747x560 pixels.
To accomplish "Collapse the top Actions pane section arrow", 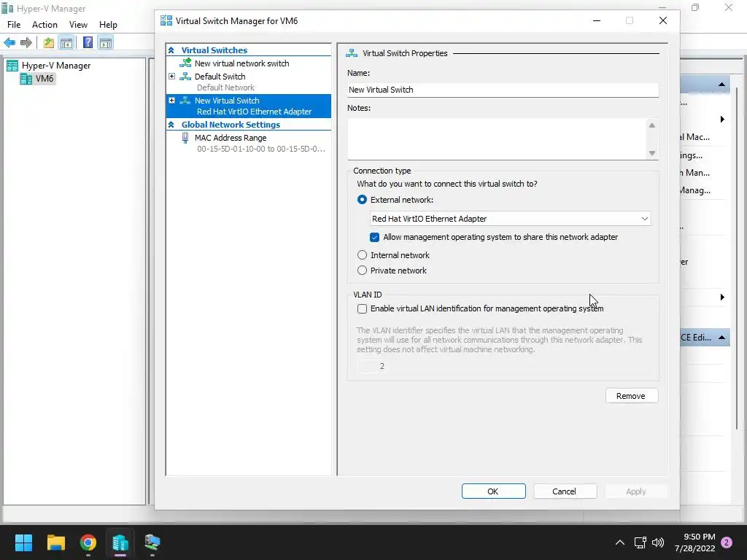I will pos(721,85).
